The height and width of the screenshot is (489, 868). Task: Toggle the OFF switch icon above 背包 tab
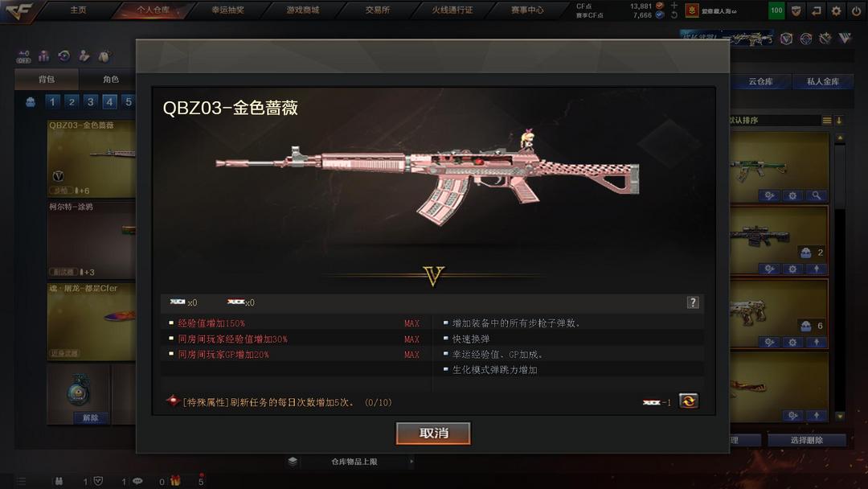coord(24,56)
